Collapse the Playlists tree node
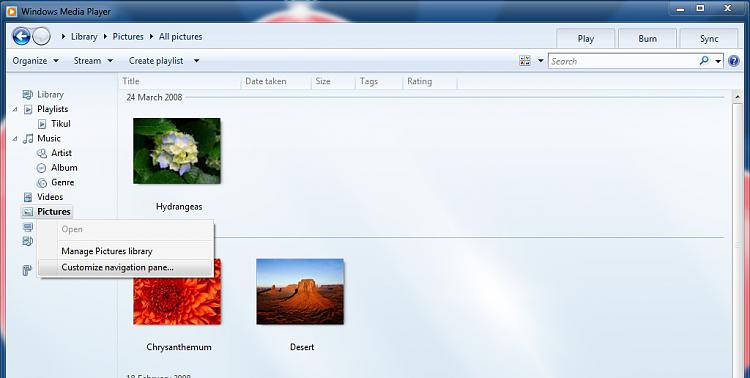Screen dimensions: 750x378 [x=15, y=110]
